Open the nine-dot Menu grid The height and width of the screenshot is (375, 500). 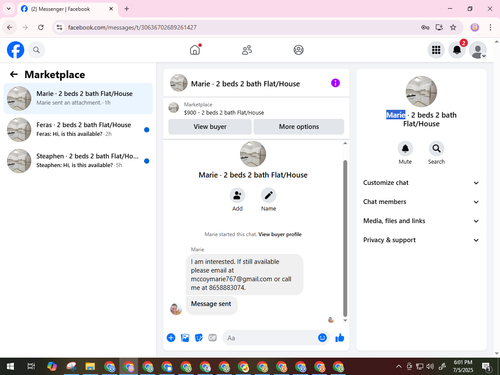point(436,50)
